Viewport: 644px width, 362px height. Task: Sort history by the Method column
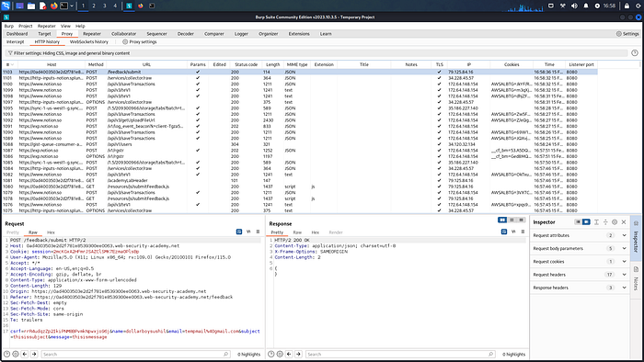coord(96,65)
